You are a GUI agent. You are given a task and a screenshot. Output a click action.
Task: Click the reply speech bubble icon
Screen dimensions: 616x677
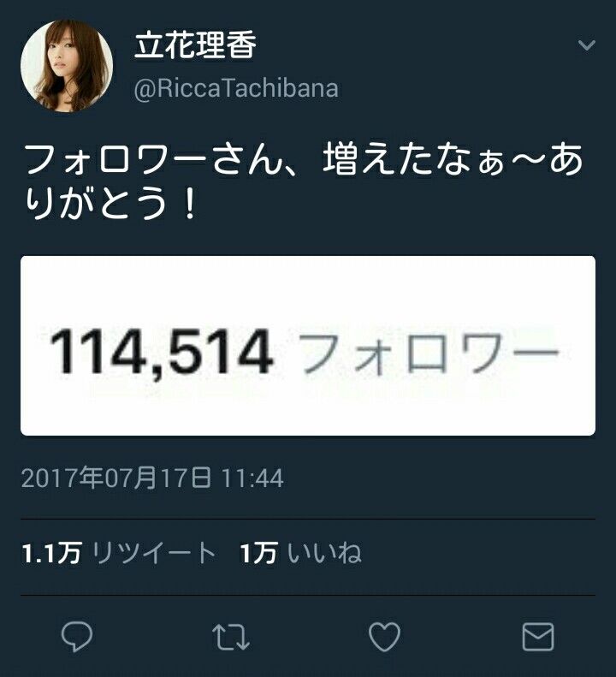click(x=77, y=637)
